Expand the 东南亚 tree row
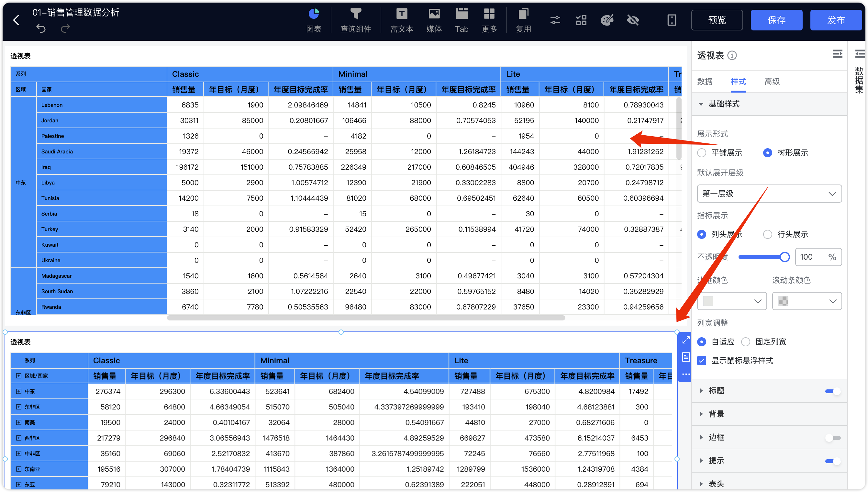Image resolution: width=868 pixels, height=492 pixels. 18,469
